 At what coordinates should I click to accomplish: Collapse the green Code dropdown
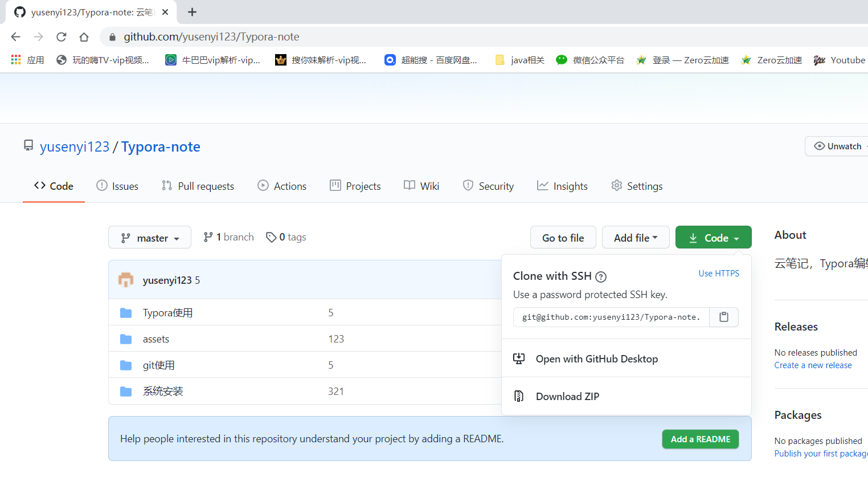click(713, 238)
